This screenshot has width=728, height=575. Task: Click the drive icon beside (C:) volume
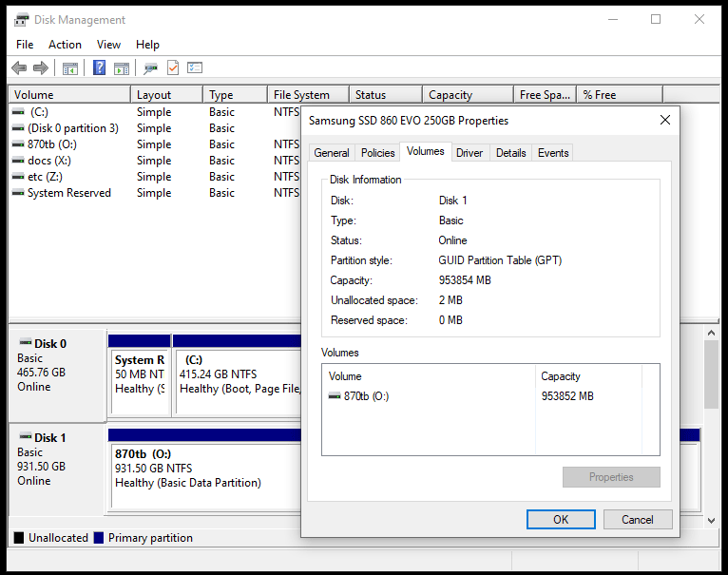pos(18,112)
